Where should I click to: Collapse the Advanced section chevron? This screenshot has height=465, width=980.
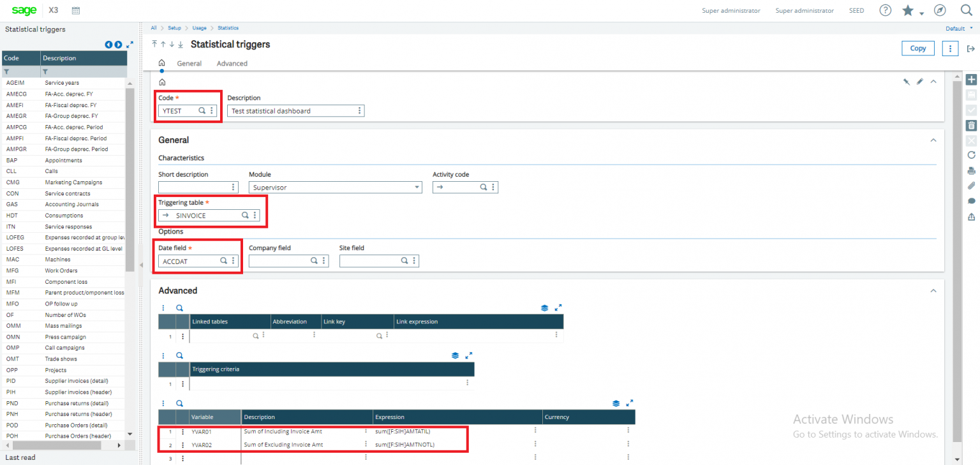[x=933, y=290]
